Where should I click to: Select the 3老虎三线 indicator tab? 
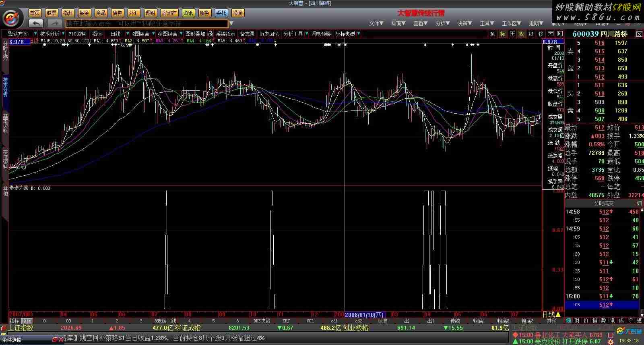click(x=165, y=321)
